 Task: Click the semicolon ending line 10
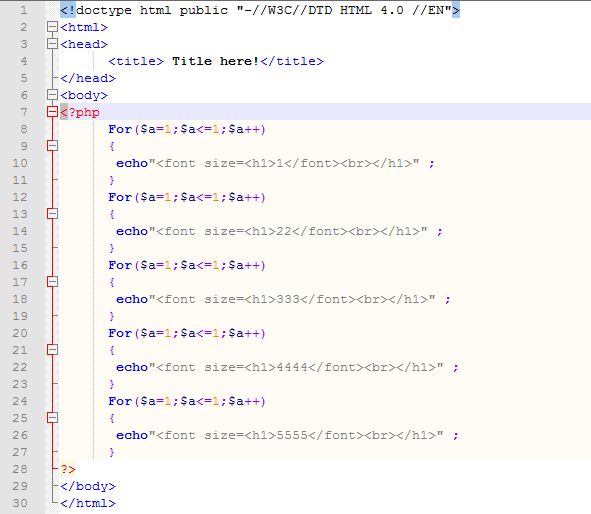(432, 164)
